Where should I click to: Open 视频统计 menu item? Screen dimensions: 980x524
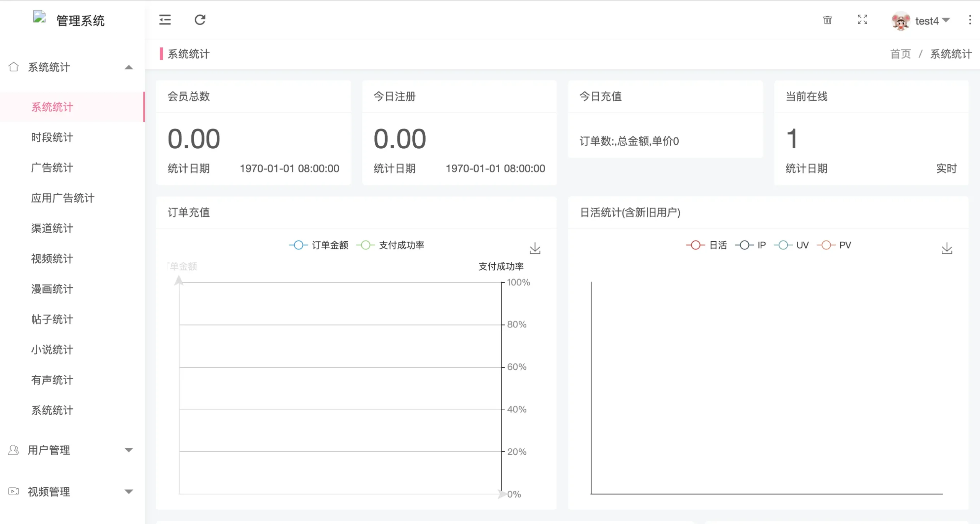tap(72, 259)
